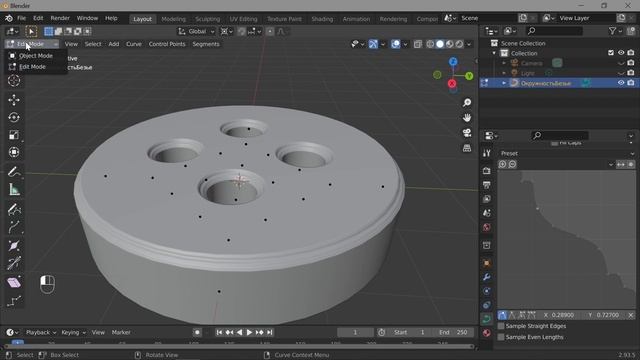Select the Rotate tool

click(14, 118)
